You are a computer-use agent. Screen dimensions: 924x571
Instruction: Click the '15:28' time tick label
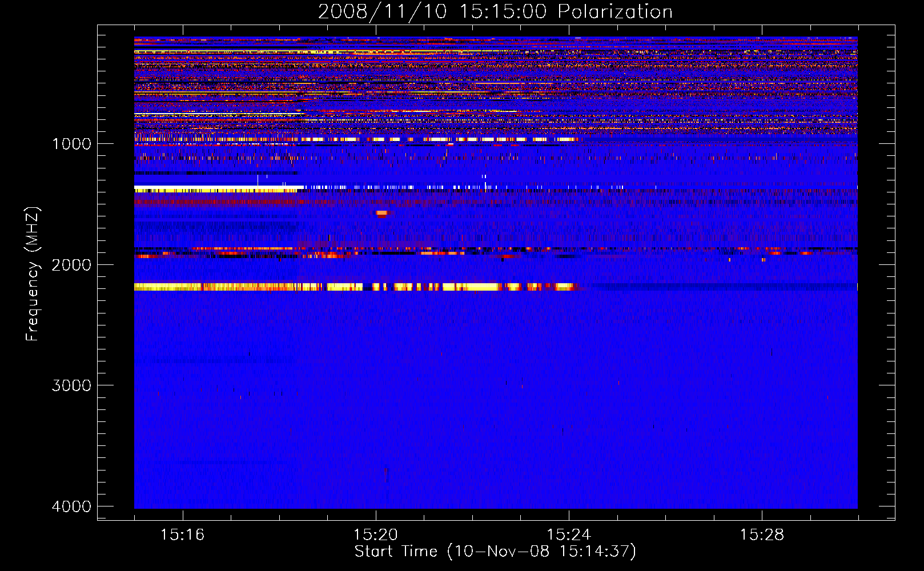coord(762,534)
